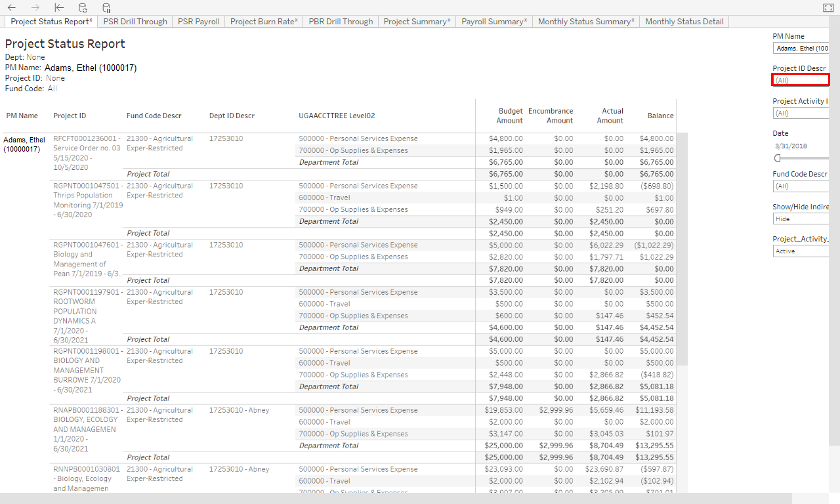Viewport: 840px width, 504px height.
Task: Click the Project Status Report title
Action: click(65, 44)
